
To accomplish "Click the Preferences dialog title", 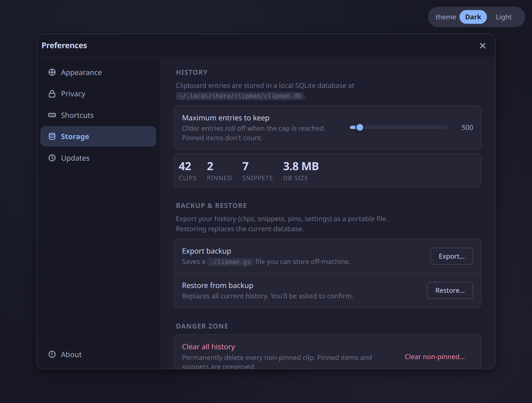I will 64,45.
